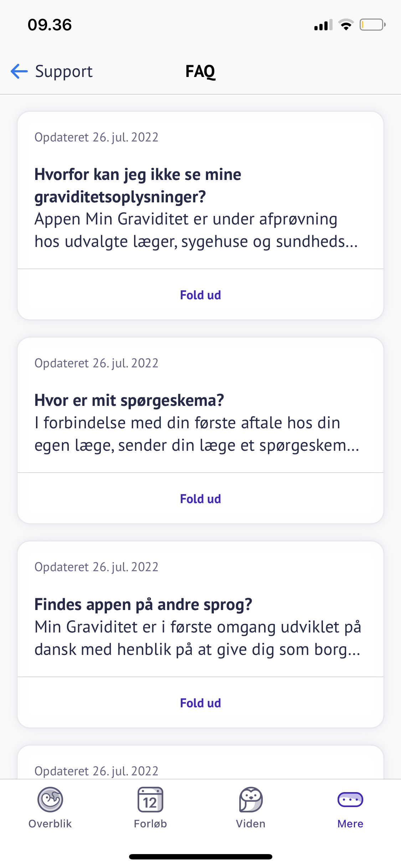Tap the Wi-Fi status icon
Image resolution: width=401 pixels, height=868 pixels.
click(346, 25)
